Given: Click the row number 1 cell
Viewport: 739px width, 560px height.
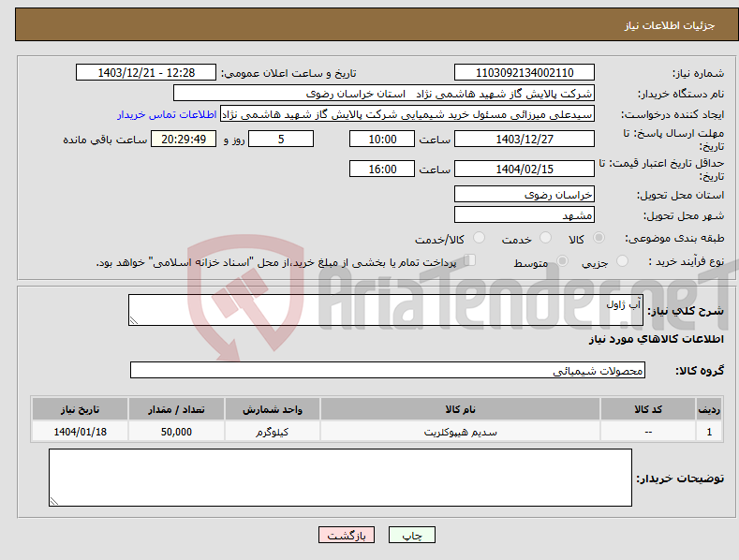Looking at the screenshot, I should click(709, 432).
